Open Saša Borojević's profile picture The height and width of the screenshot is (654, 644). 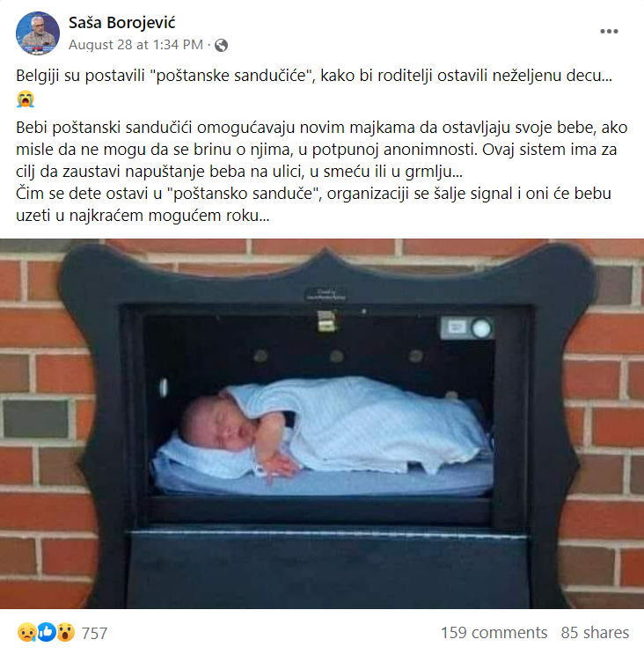click(x=38, y=33)
